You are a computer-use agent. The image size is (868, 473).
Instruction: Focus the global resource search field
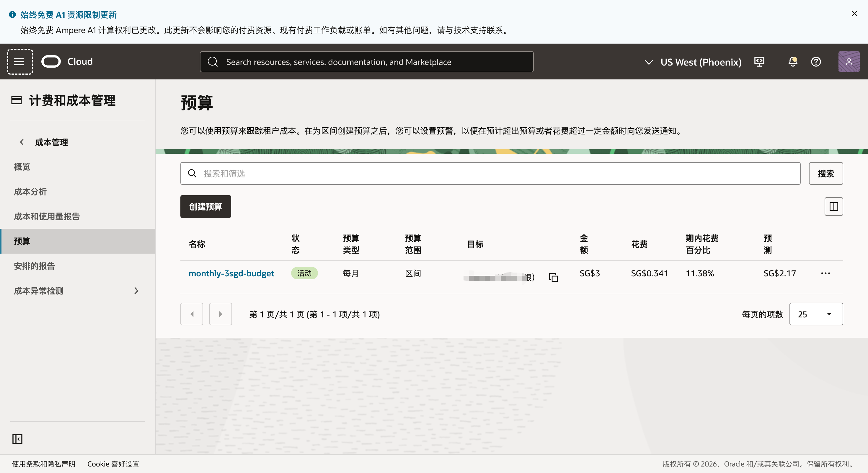pos(367,62)
